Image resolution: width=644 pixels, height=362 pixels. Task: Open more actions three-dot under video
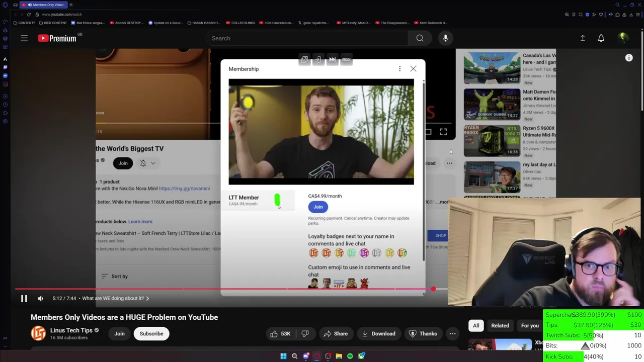452,334
